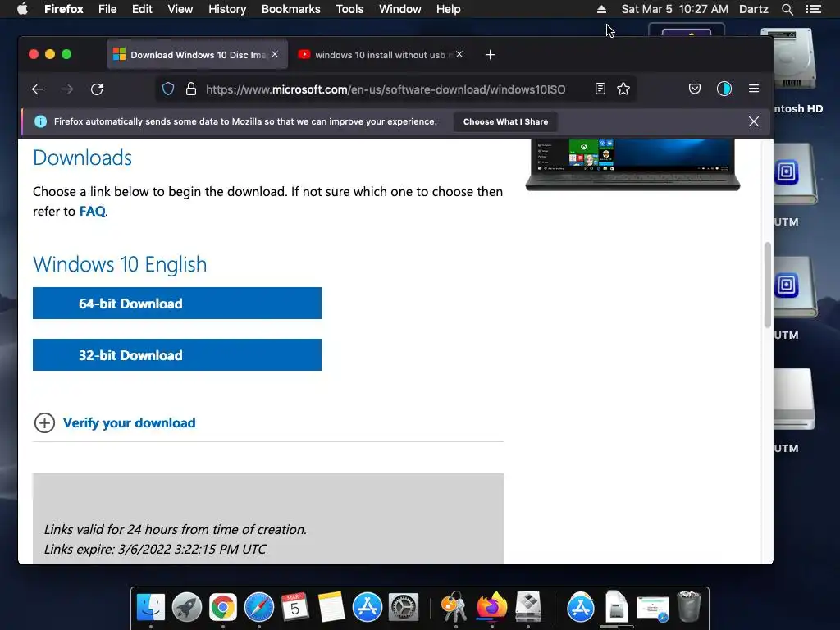This screenshot has height=630, width=840.
Task: Open the Bookmarks menu
Action: [291, 9]
